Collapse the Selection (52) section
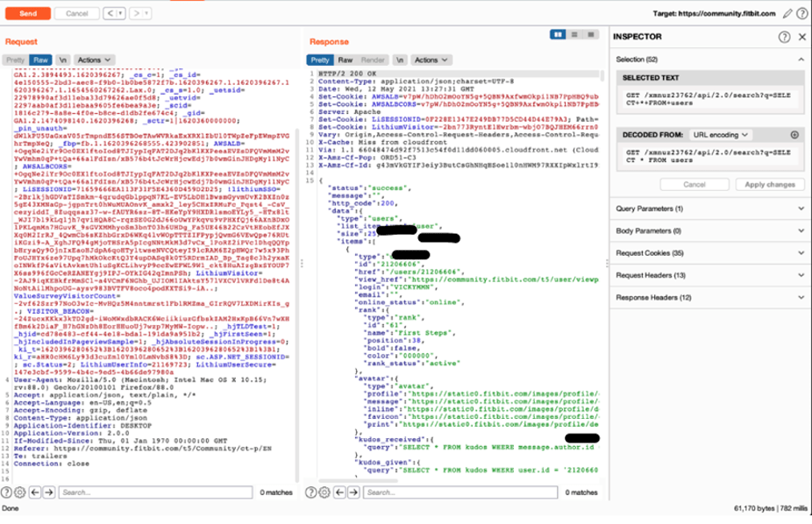The image size is (812, 524). 801,60
